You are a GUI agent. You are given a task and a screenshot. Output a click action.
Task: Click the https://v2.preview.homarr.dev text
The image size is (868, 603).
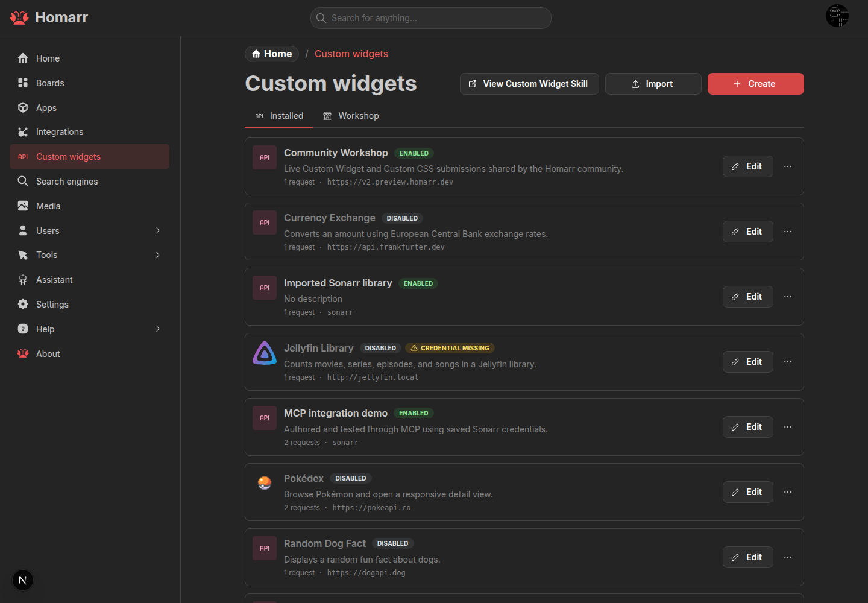[x=390, y=182]
